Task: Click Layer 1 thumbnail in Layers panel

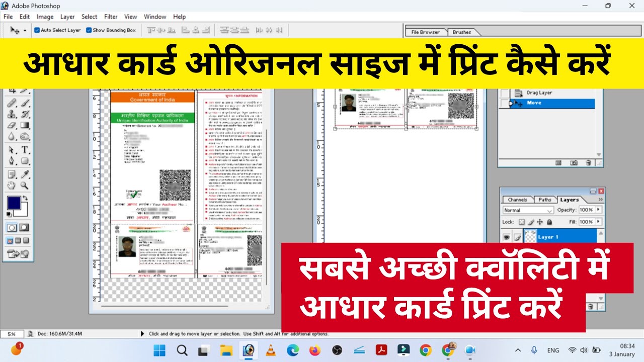Action: (x=530, y=236)
